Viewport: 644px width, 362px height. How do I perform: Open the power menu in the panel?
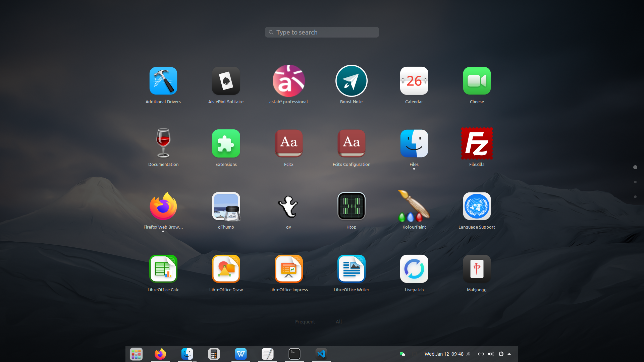pos(501,354)
